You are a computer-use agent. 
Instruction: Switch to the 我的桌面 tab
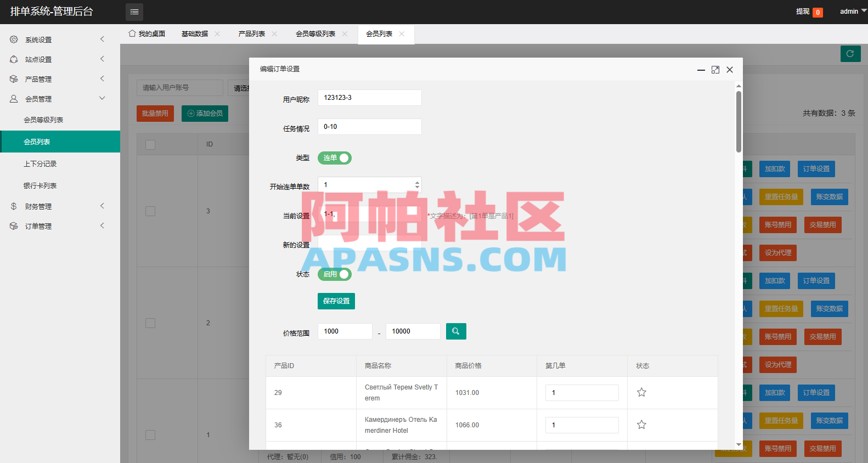[147, 34]
